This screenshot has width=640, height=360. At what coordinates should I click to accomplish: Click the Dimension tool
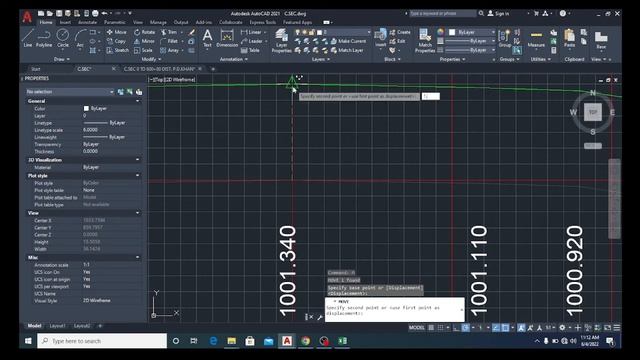[x=227, y=38]
